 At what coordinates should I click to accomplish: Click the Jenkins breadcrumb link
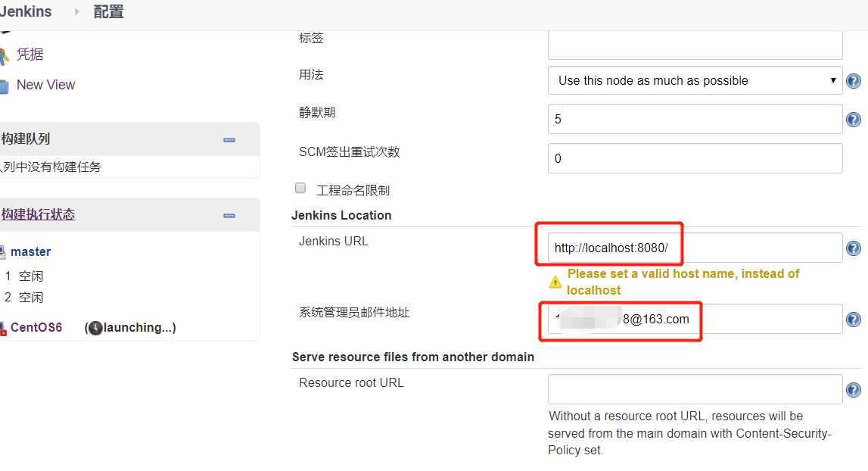tap(26, 11)
